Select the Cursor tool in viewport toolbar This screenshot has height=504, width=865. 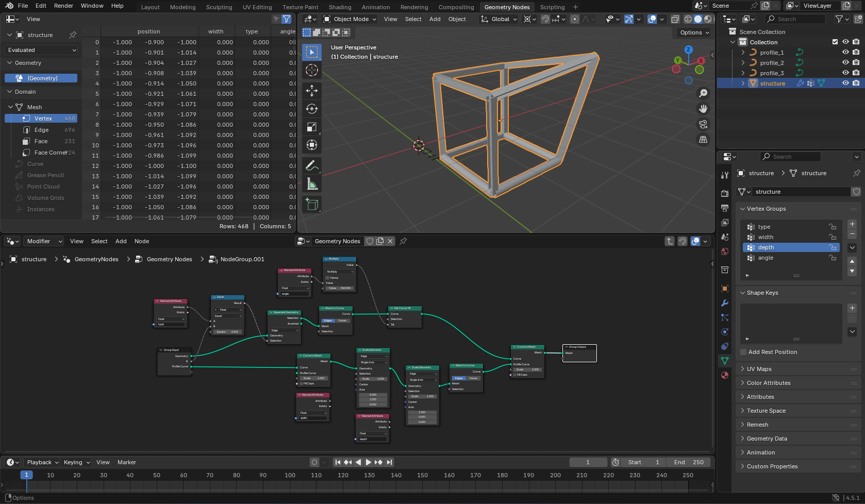coord(312,70)
